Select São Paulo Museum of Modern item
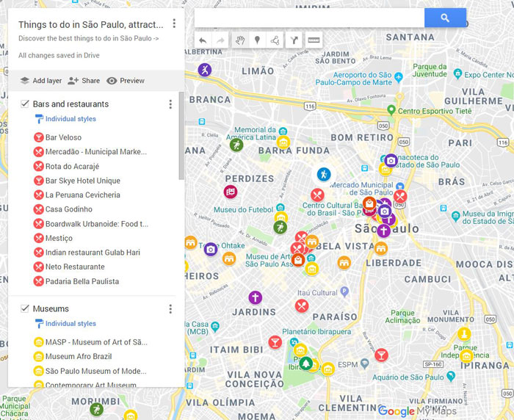Screen dimensions: 514x420 pyautogui.click(x=90, y=371)
